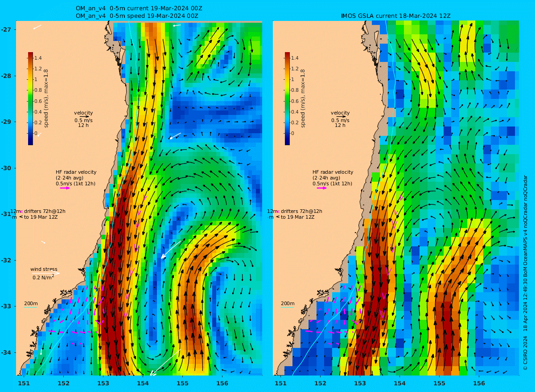This screenshot has height=392, width=535.
Task: Click the magenta HF radar legend arrow in the right map
Action: click(322, 188)
